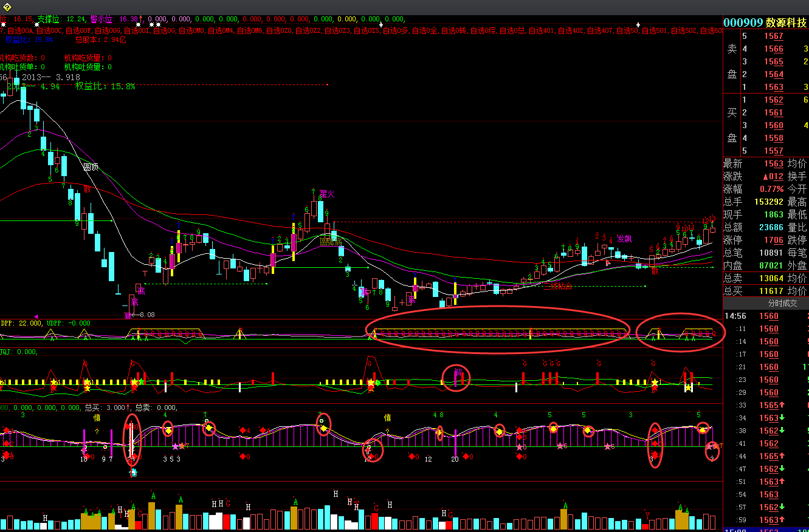Click the yellow help question-mark icon
This screenshot has width=809, height=532.
pyautogui.click(x=7, y=7)
